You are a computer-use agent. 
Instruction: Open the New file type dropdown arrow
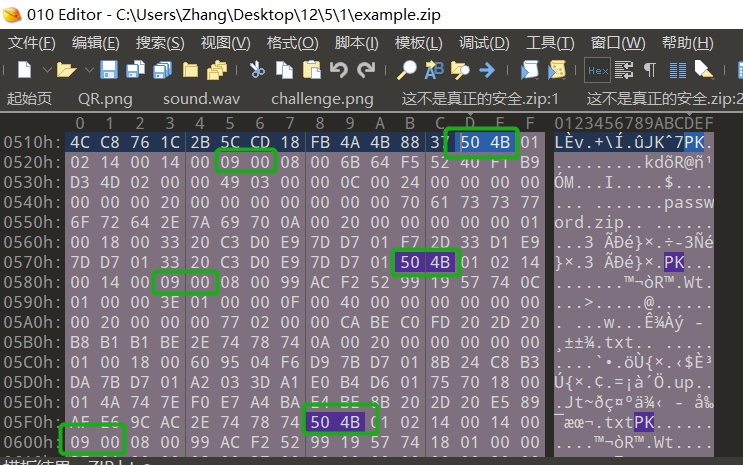[46, 70]
